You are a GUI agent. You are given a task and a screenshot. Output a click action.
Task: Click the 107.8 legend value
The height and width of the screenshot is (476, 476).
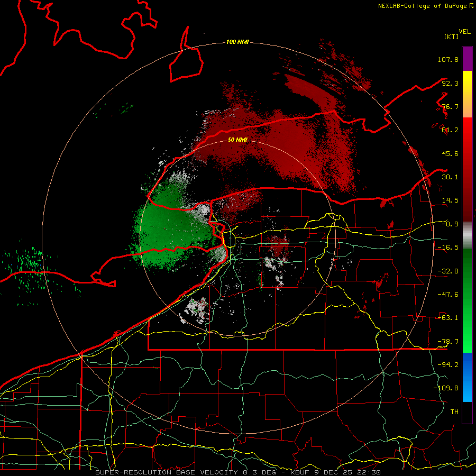click(x=448, y=59)
